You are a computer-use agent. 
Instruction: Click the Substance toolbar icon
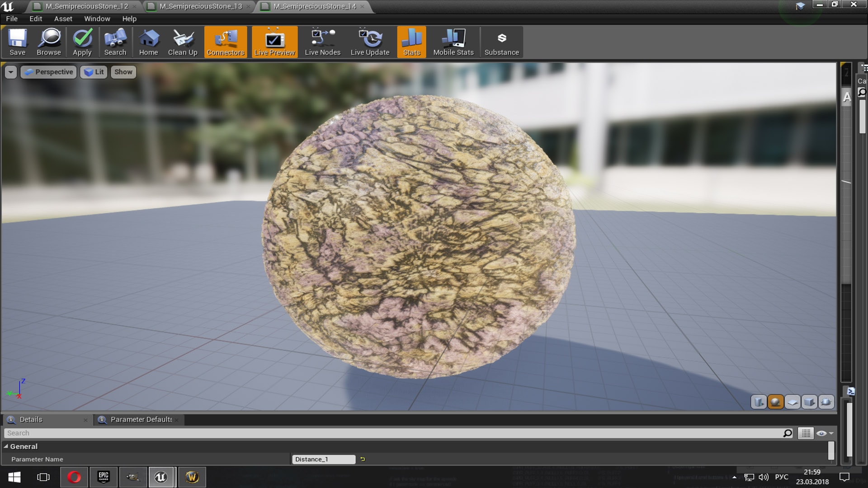pyautogui.click(x=501, y=42)
